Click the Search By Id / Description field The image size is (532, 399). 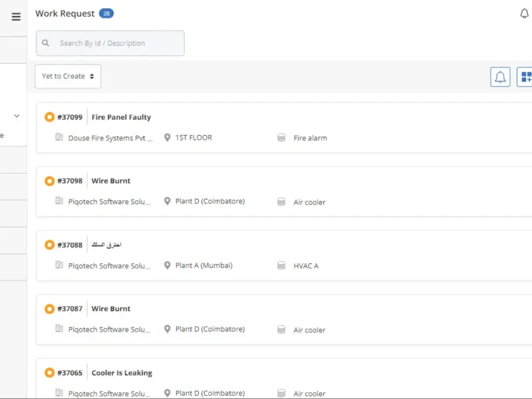(x=110, y=43)
